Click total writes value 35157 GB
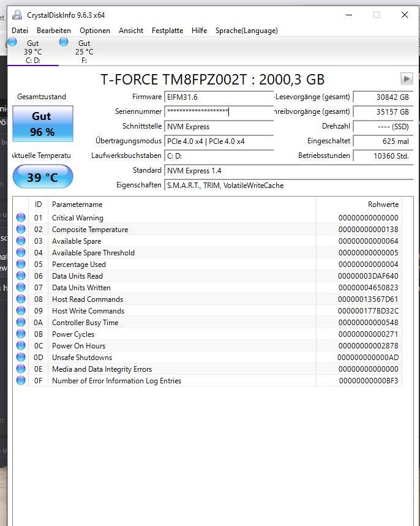 coord(383,111)
